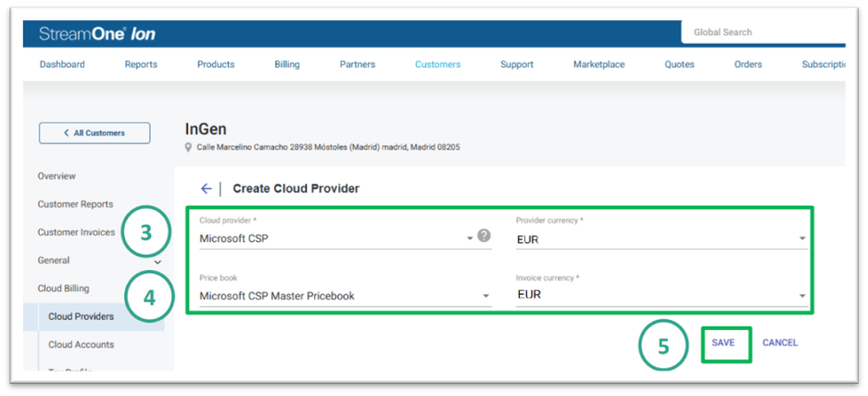
Task: Open Customer Invoices in sidebar
Action: pyautogui.click(x=76, y=233)
